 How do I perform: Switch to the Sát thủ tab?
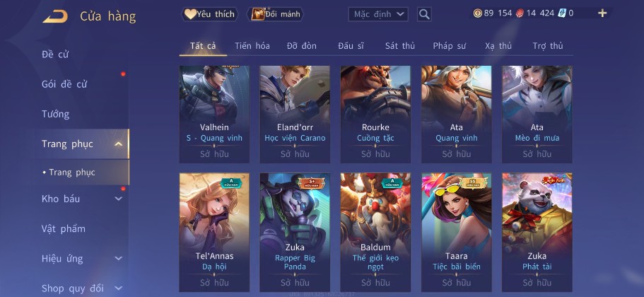(x=400, y=46)
